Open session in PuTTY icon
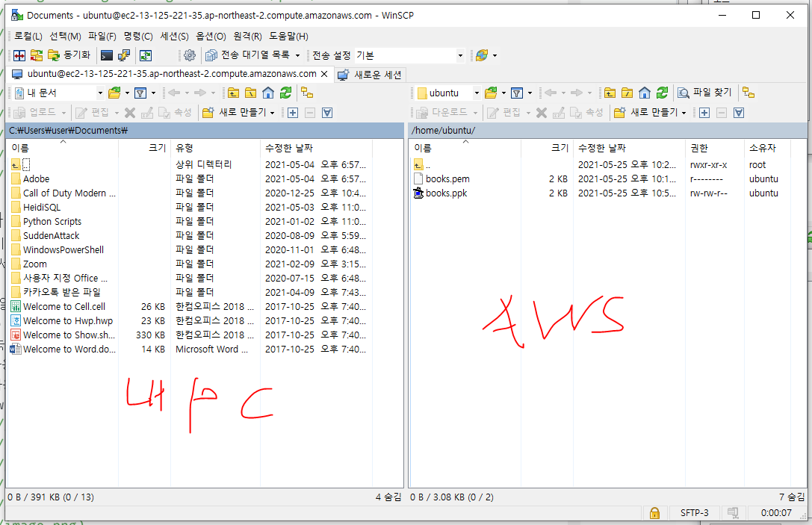Screen dimensions: 812x525 pyautogui.click(x=124, y=55)
